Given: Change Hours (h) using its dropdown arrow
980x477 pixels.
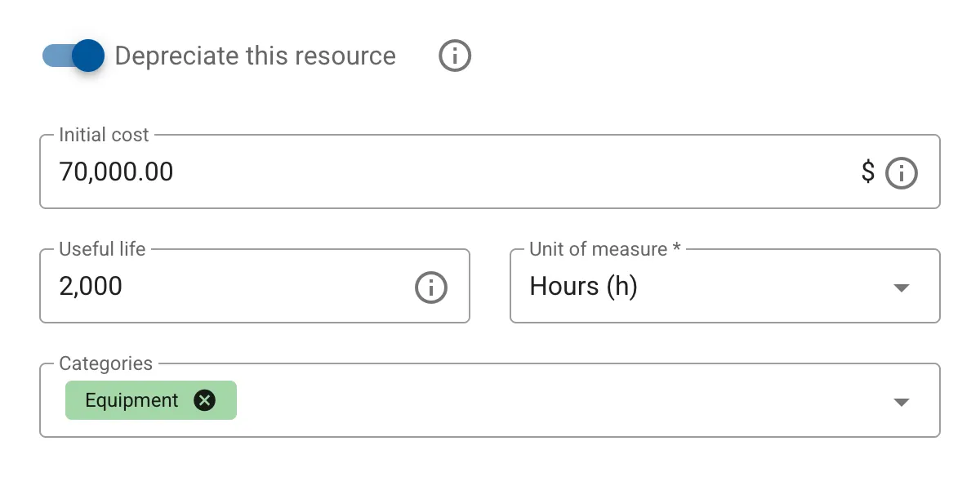Looking at the screenshot, I should click(901, 287).
